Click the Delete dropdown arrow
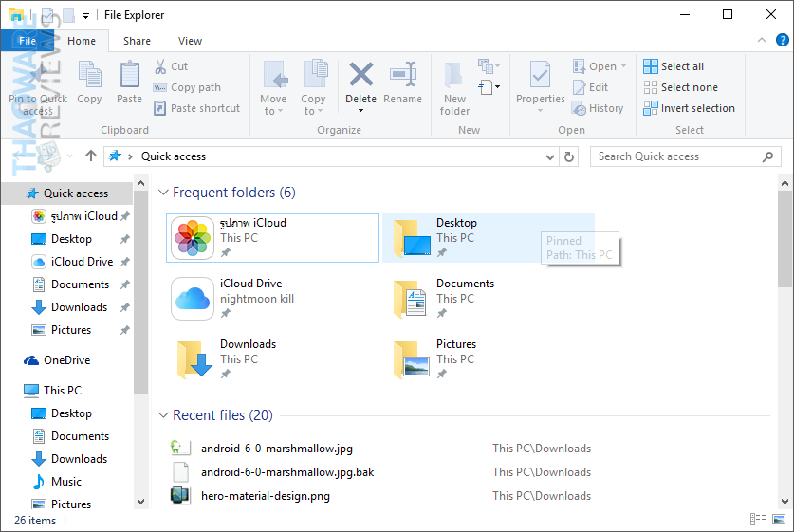 pyautogui.click(x=361, y=111)
